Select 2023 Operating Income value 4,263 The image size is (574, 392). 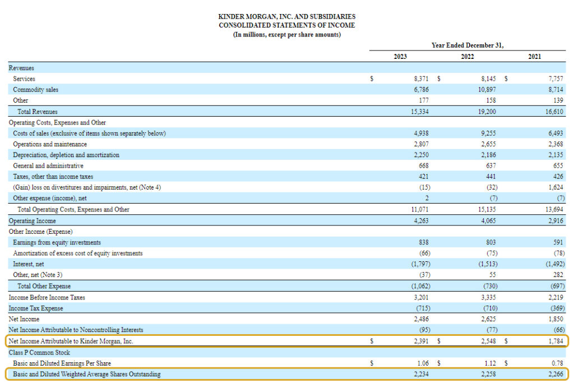(421, 221)
